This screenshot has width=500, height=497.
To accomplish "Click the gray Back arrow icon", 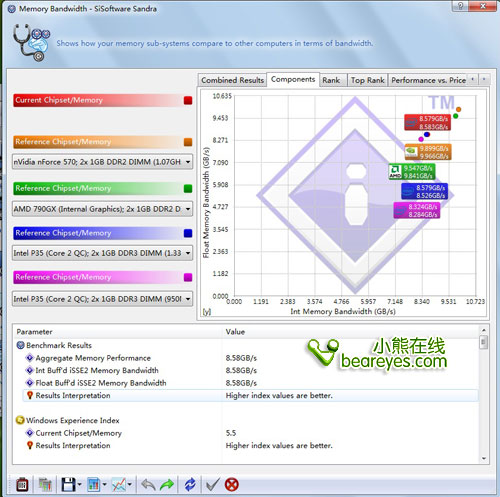I will pyautogui.click(x=148, y=484).
